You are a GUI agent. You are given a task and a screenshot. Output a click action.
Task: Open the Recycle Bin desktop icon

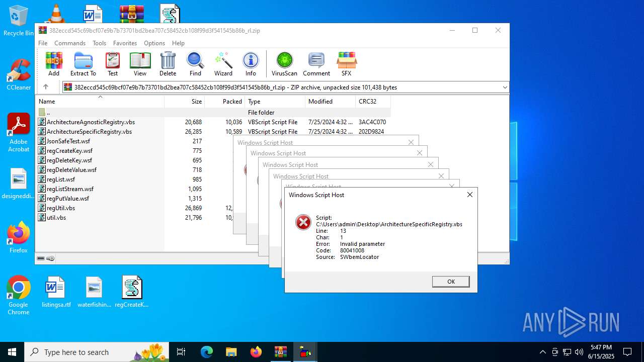(19, 21)
